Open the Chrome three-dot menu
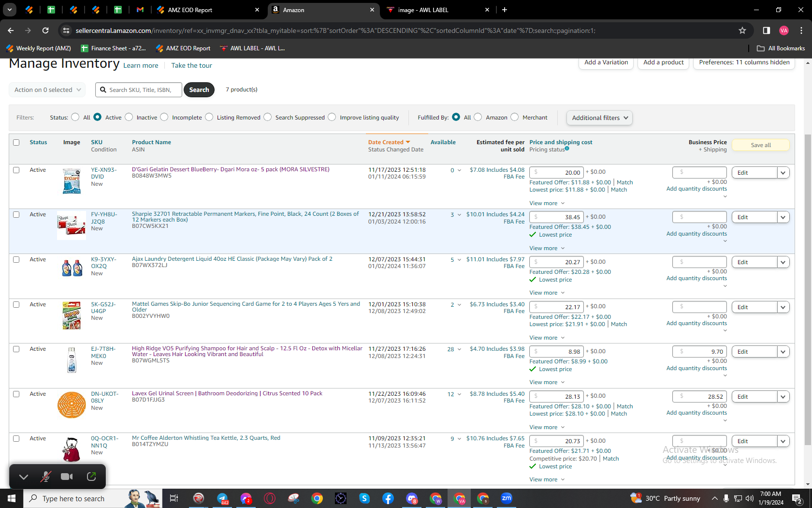The width and height of the screenshot is (812, 508). pyautogui.click(x=801, y=30)
